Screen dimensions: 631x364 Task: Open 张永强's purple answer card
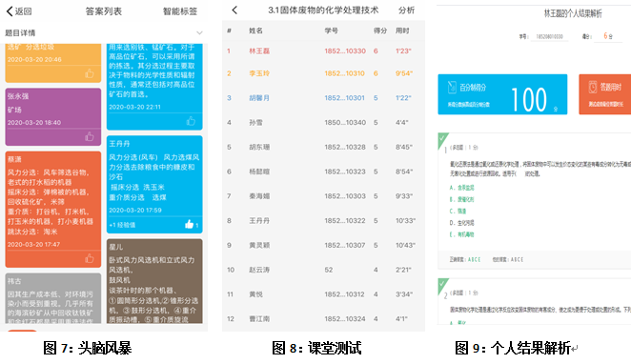(53, 116)
